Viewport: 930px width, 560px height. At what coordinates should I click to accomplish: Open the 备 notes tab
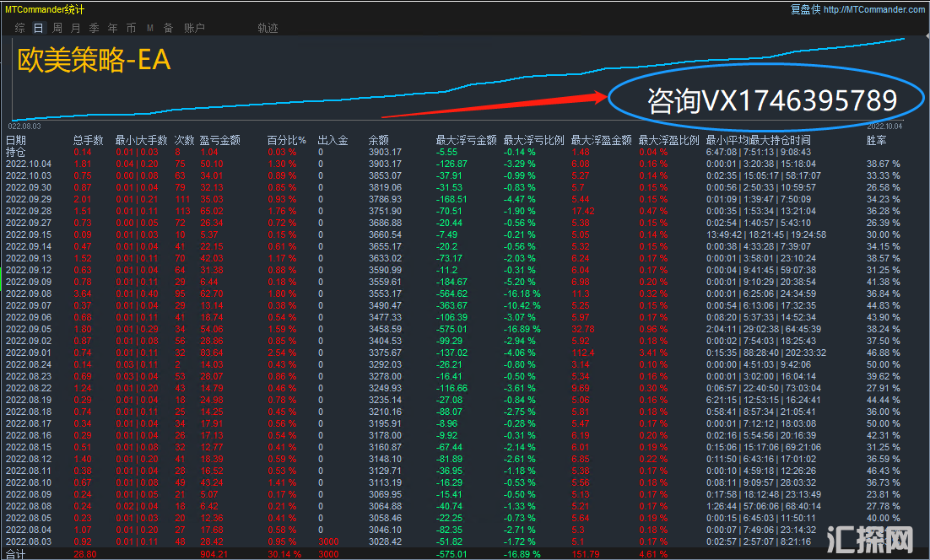168,28
